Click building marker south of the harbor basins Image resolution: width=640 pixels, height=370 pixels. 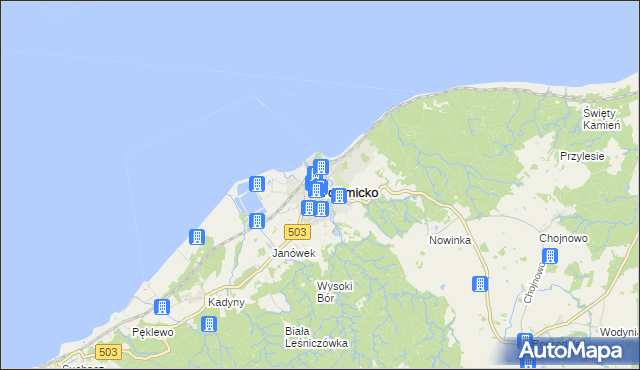tap(257, 221)
